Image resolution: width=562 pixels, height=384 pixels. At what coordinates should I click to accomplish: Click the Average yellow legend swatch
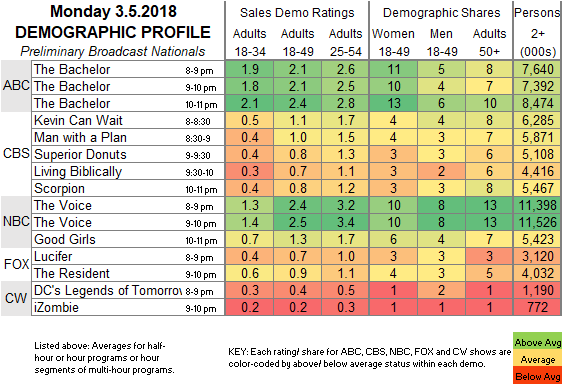[x=537, y=359]
